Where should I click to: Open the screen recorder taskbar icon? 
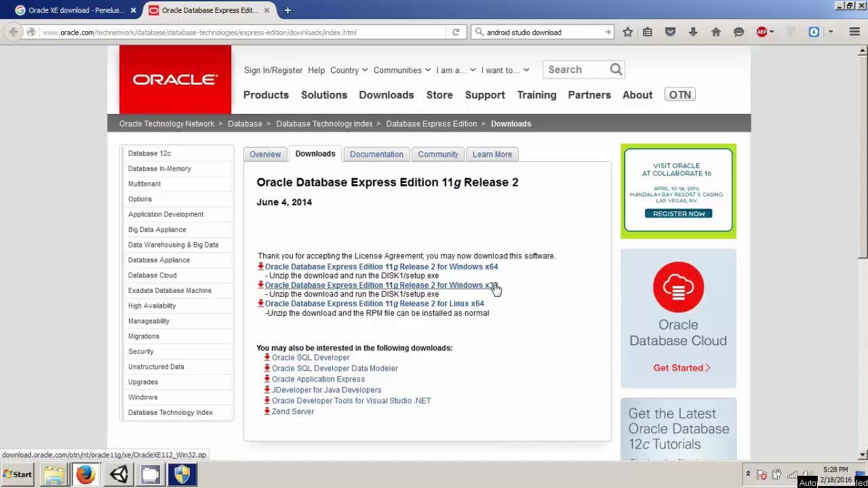tap(150, 474)
